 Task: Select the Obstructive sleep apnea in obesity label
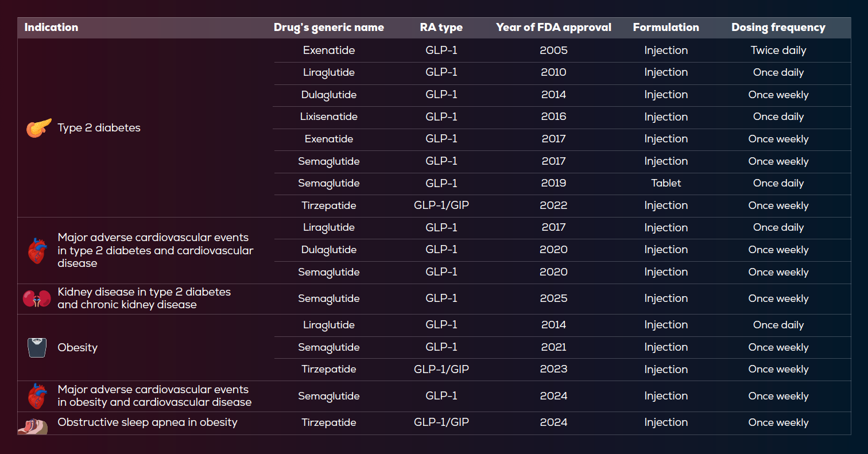click(148, 422)
